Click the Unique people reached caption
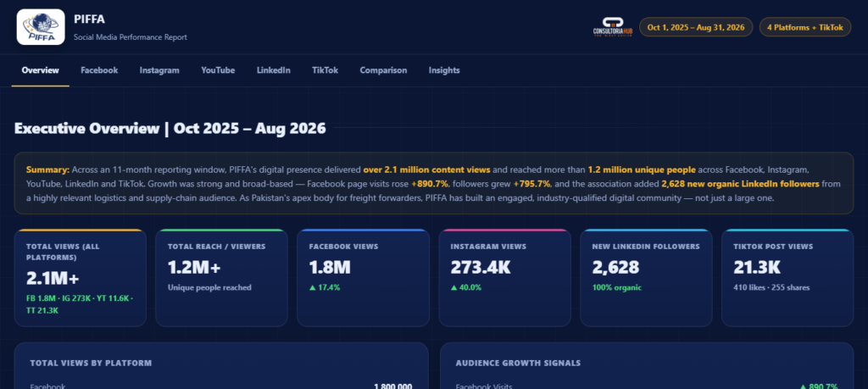This screenshot has width=868, height=389. pos(209,288)
